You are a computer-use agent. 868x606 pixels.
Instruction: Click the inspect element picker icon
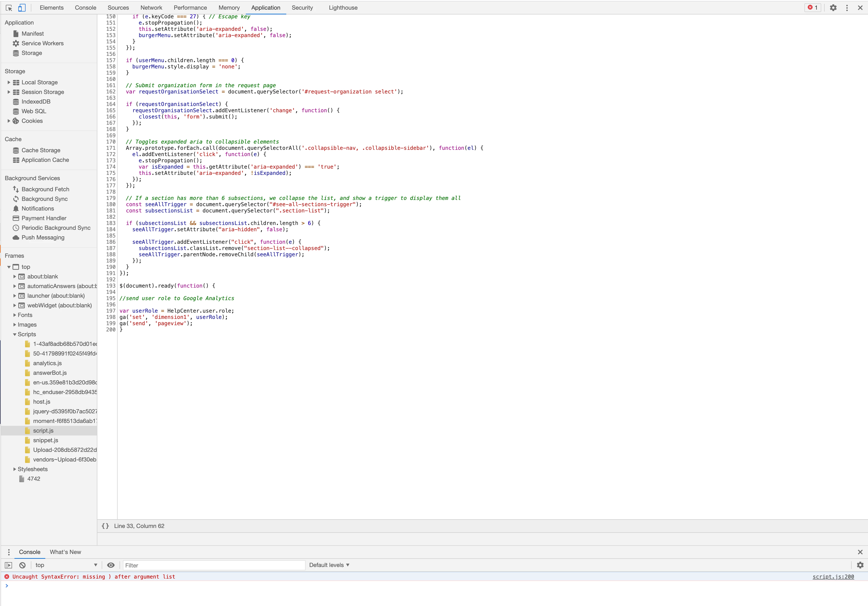pyautogui.click(x=9, y=7)
